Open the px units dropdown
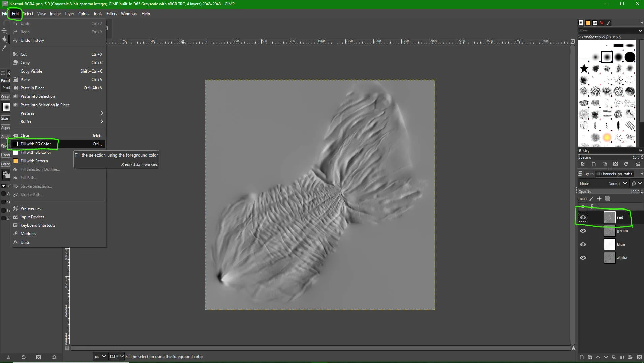 point(100,356)
